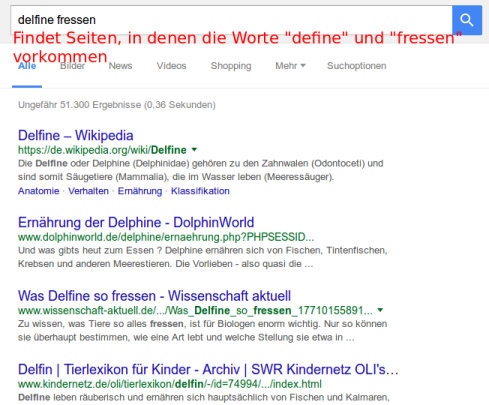Open the Anatomie sitelink
This screenshot has height=405, width=489.
tap(39, 191)
